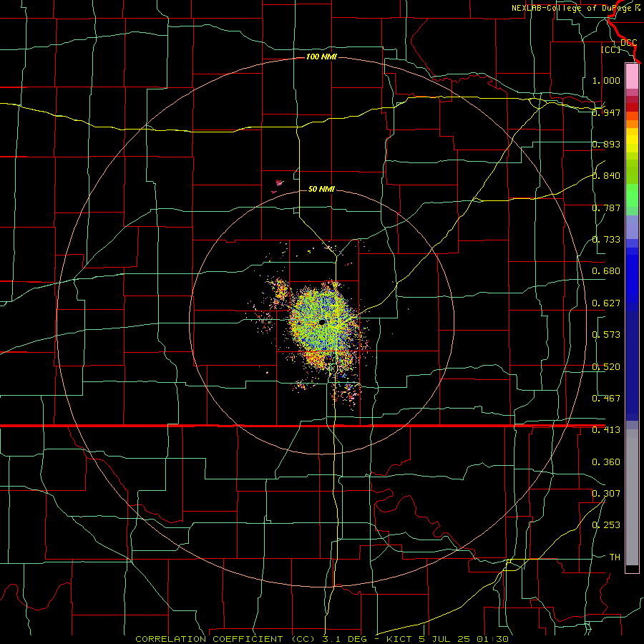Click the [CC] product label
Viewport: 644px width, 644px height.
(x=610, y=49)
